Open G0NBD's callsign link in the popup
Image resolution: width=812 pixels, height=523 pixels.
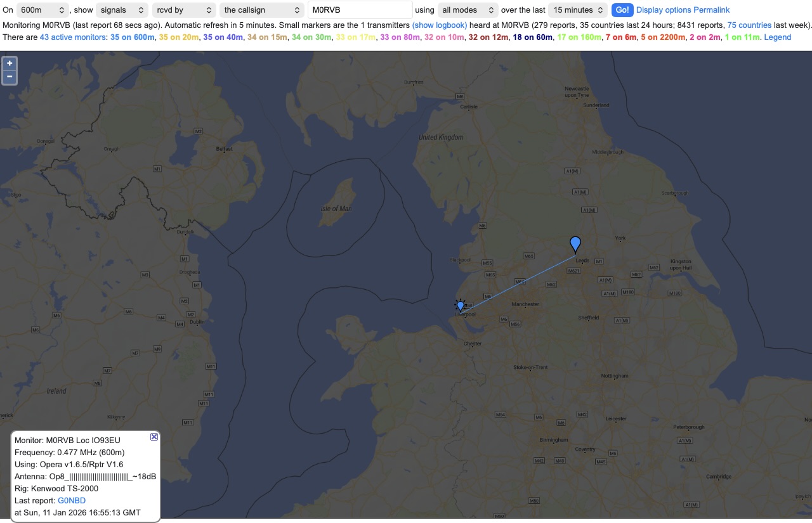(x=72, y=500)
